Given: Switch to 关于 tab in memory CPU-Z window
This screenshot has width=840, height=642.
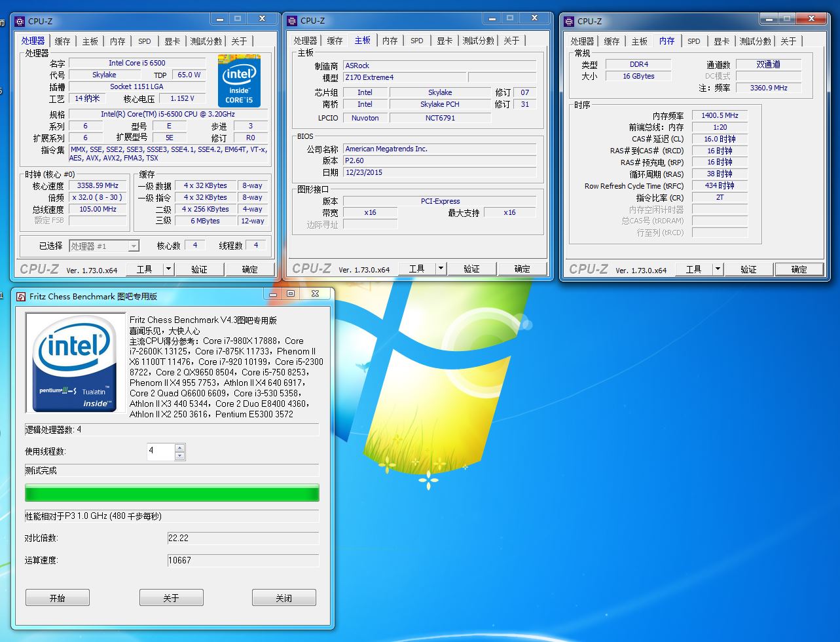Looking at the screenshot, I should click(x=788, y=41).
